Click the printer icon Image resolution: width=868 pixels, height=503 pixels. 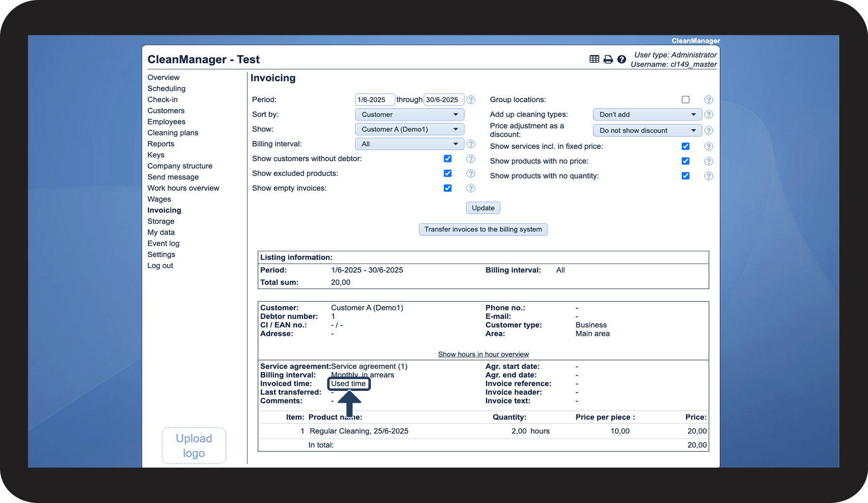pyautogui.click(x=608, y=59)
